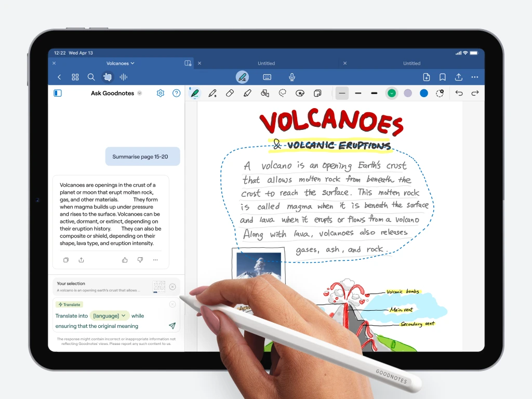Viewport: 532px width, 399px height.
Task: Open the stickers elements tool
Action: 300,93
